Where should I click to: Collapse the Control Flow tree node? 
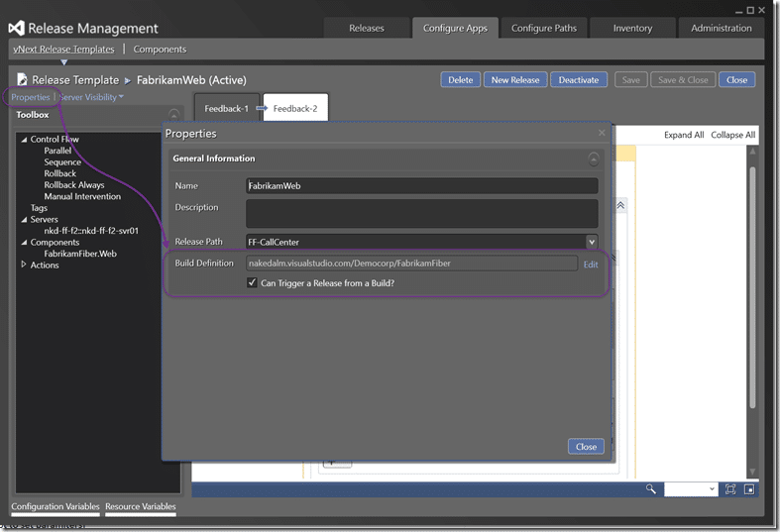tap(24, 140)
